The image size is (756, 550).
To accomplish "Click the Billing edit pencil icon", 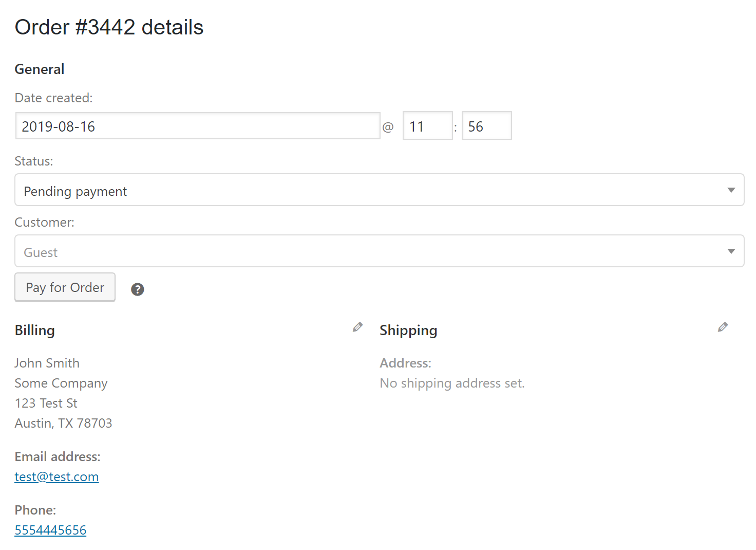I will point(357,327).
